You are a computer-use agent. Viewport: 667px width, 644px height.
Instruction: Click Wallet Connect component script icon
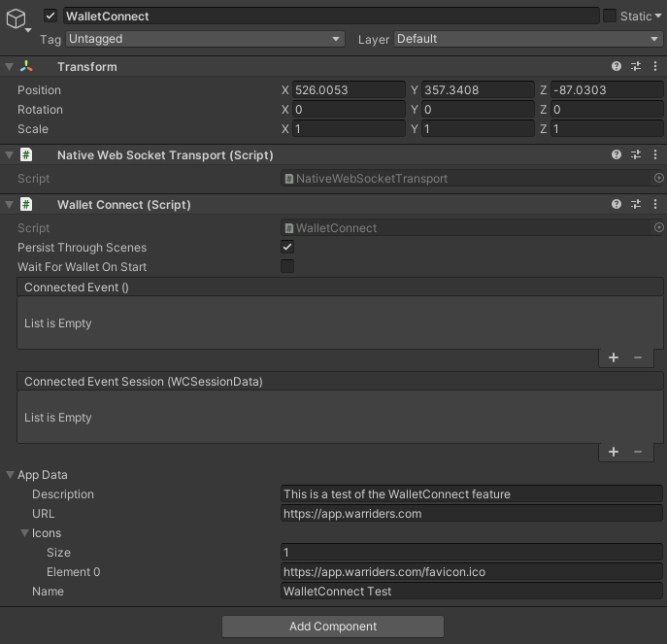click(26, 204)
